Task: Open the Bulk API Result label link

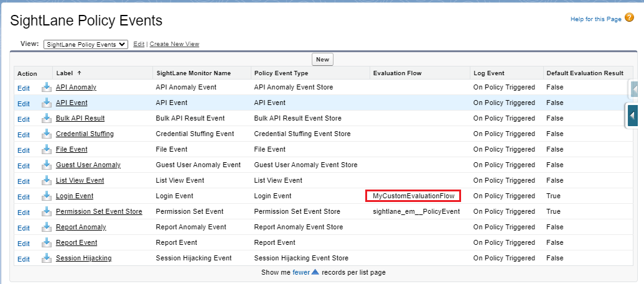Action: coord(80,118)
